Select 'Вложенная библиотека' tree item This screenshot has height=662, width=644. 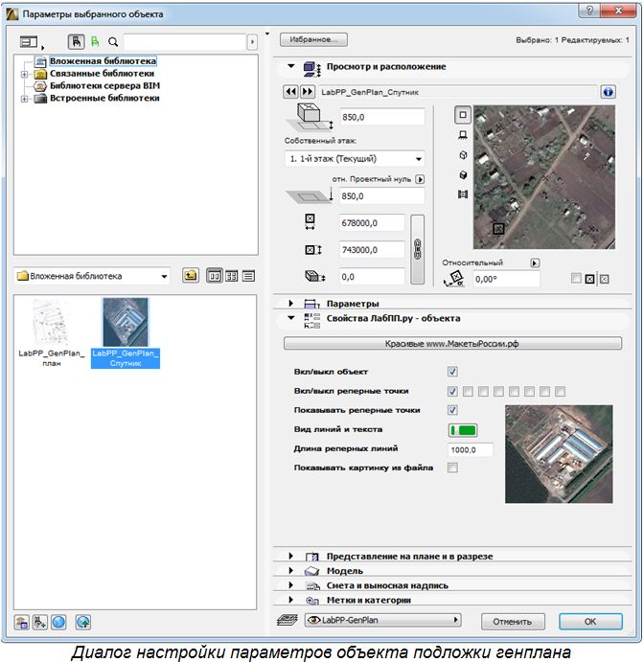(x=103, y=60)
